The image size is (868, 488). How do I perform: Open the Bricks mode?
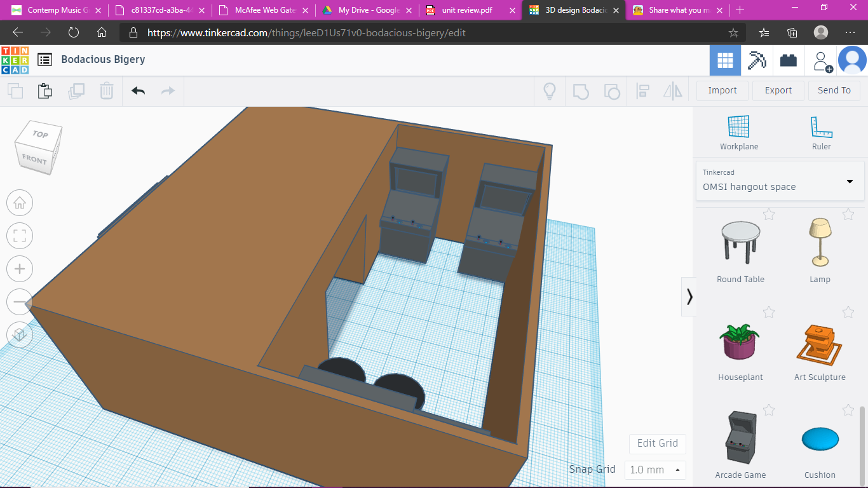(789, 60)
